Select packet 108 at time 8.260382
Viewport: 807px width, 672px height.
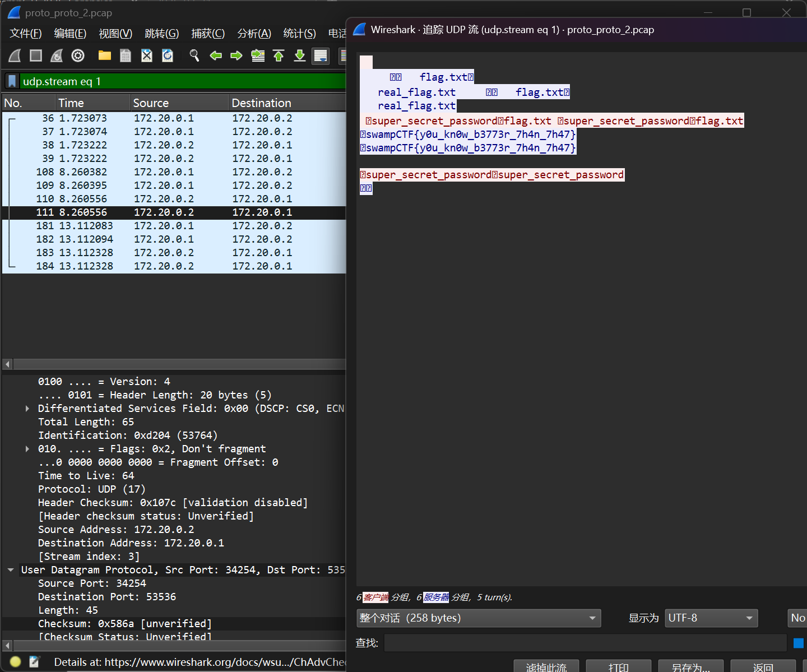click(174, 172)
